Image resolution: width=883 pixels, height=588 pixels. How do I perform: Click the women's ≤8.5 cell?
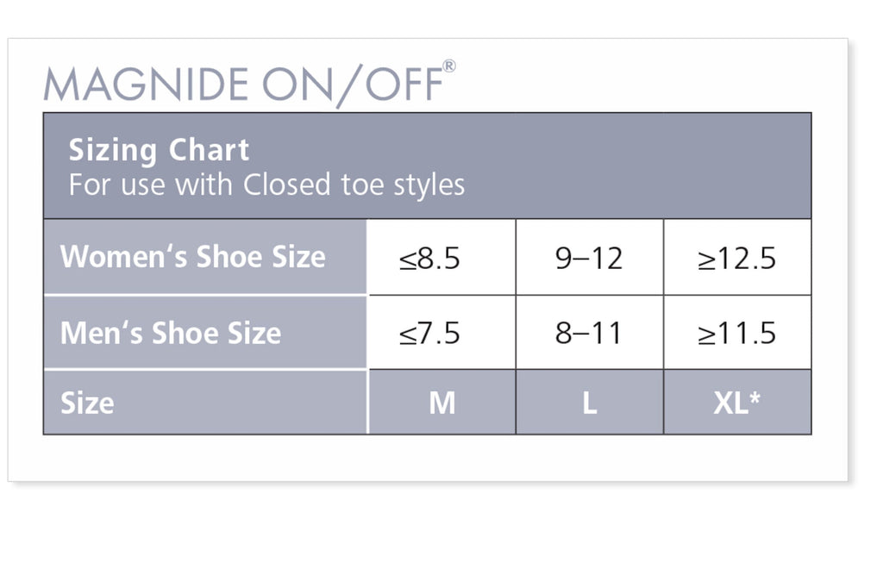[x=430, y=259]
